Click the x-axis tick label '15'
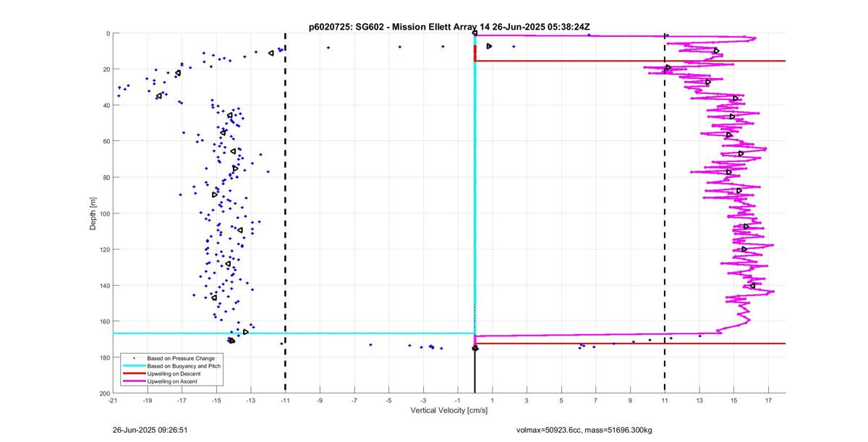Viewport: 868px width, 442px height. click(733, 400)
